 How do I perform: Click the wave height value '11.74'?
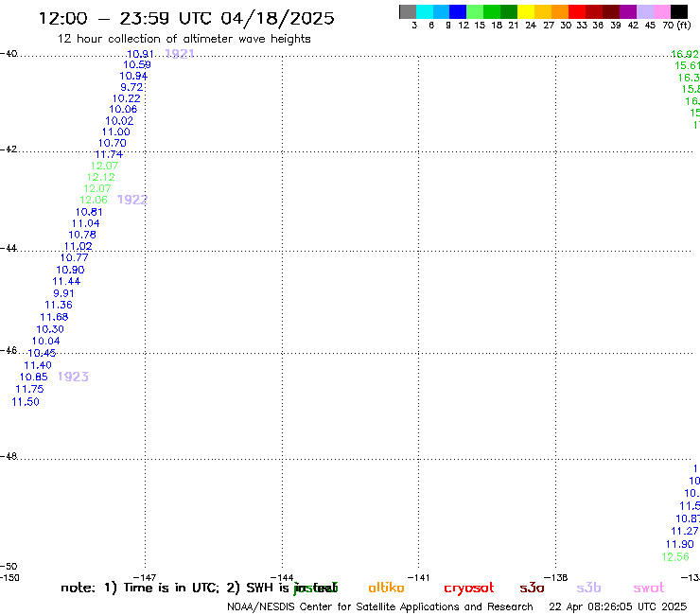(109, 154)
